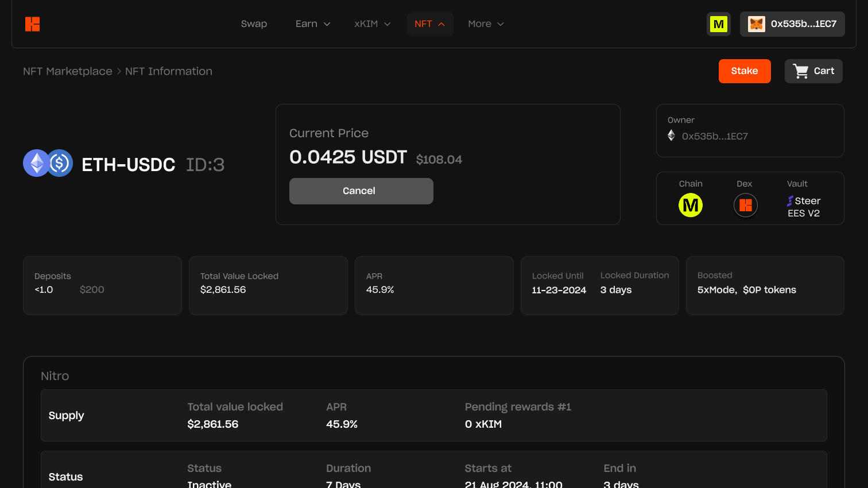Select the Steer EES V2 vault text

coord(804,207)
